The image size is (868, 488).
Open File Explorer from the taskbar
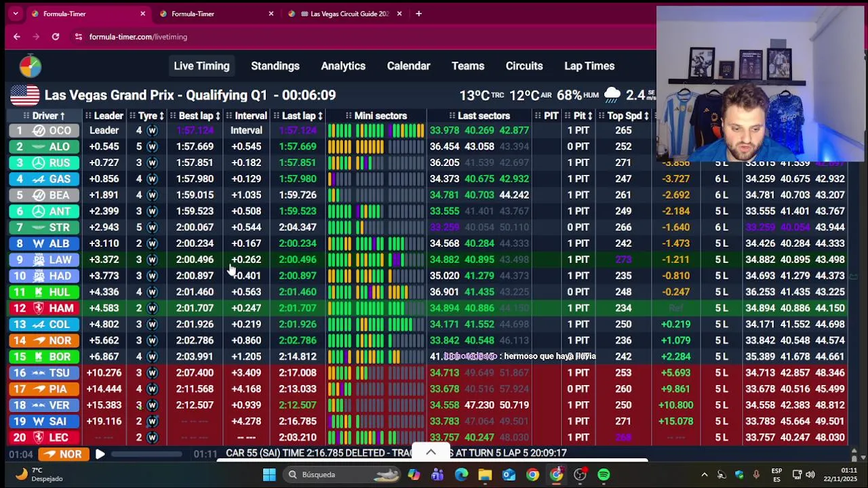tap(485, 474)
